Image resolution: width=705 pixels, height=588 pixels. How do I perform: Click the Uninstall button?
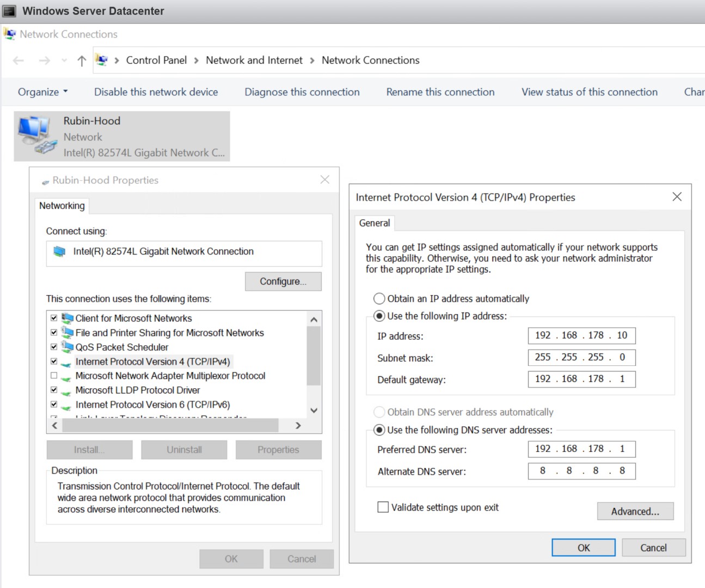click(x=184, y=450)
